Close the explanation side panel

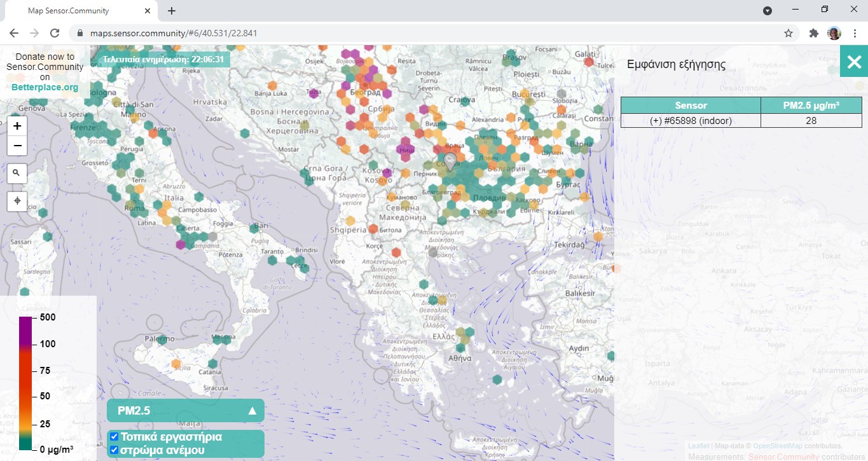tap(854, 62)
